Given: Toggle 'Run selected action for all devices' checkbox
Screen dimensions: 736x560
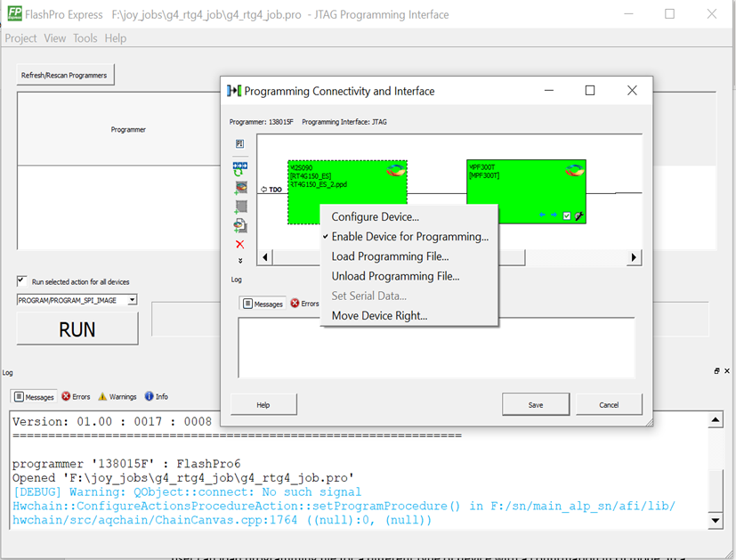Looking at the screenshot, I should click(22, 281).
